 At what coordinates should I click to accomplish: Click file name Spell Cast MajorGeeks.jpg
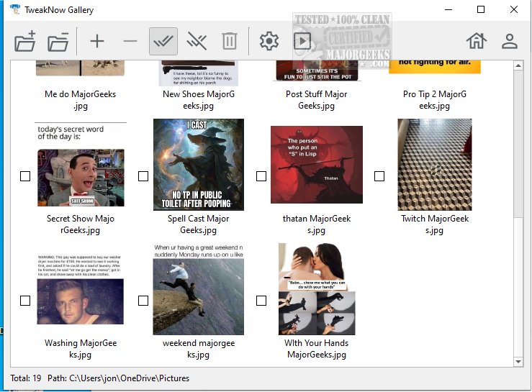pos(199,224)
